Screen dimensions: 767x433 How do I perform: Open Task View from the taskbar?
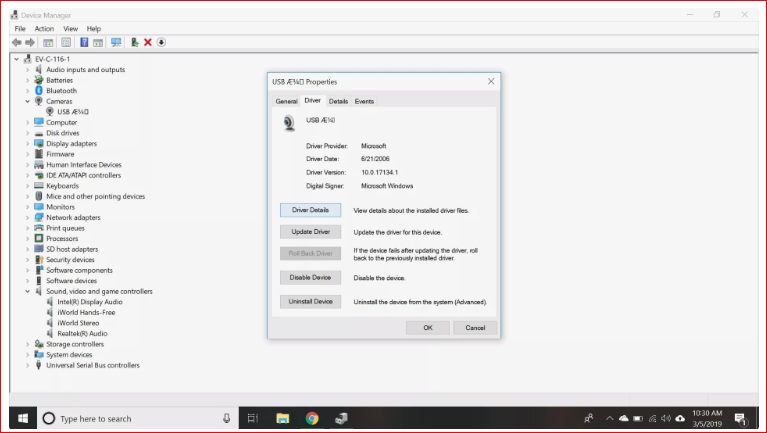click(252, 418)
